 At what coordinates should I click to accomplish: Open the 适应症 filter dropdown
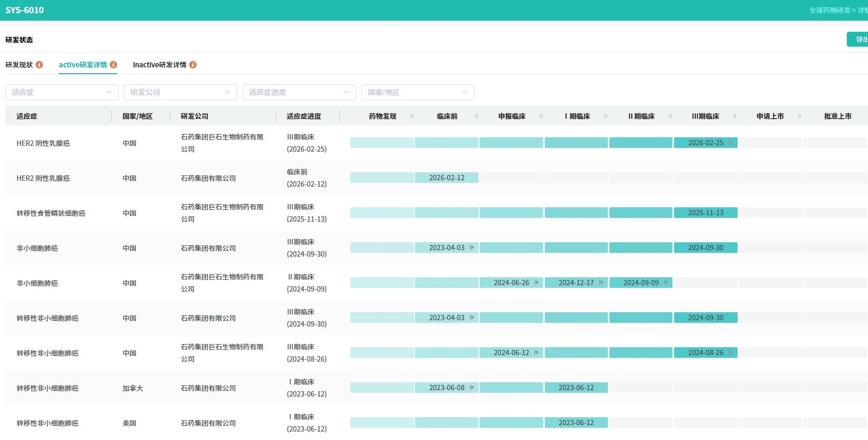(61, 92)
